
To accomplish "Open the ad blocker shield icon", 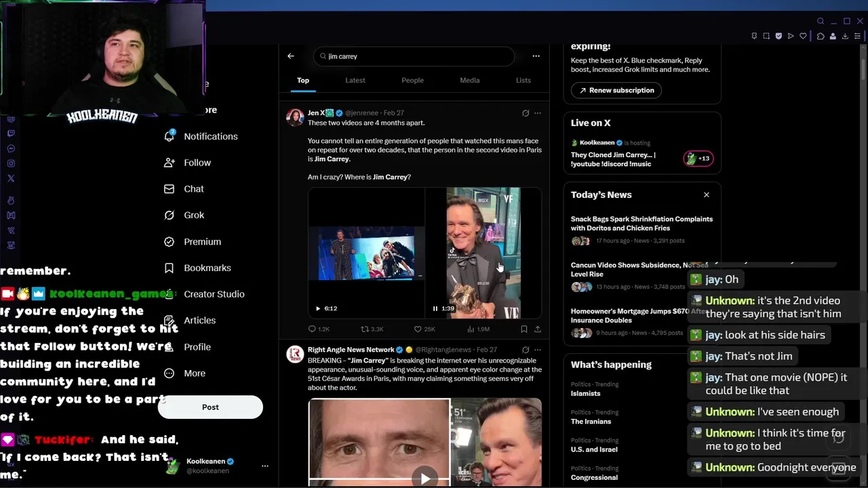I will (x=778, y=36).
